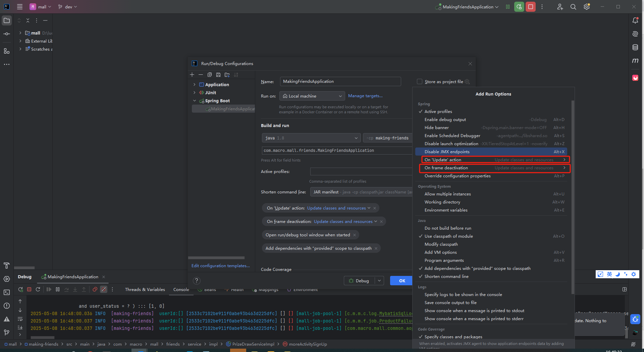644x352 pixels.
Task: Select MakingFriendsApplication configuration tree item
Action: pyautogui.click(x=223, y=109)
